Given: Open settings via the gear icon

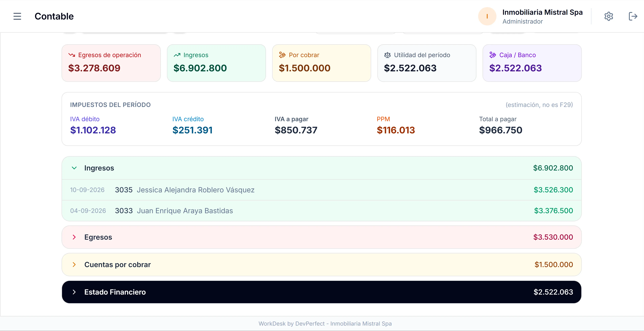Looking at the screenshot, I should tap(608, 16).
